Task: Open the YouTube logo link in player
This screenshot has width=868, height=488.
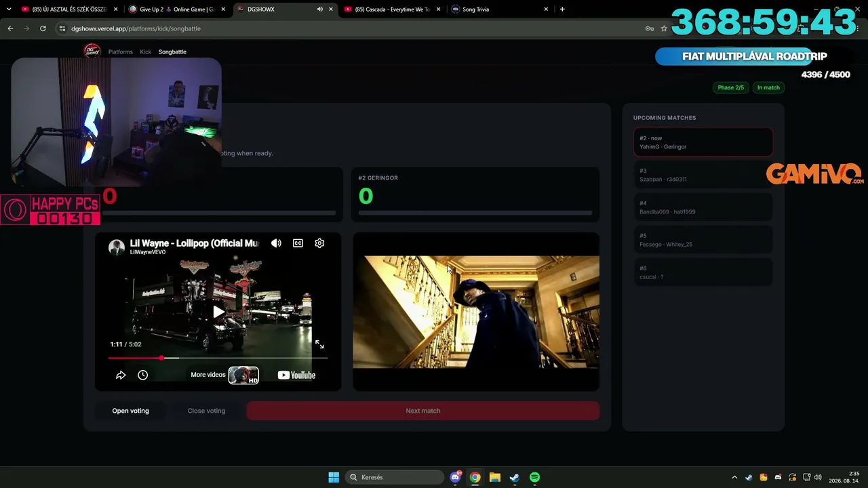Action: point(296,375)
